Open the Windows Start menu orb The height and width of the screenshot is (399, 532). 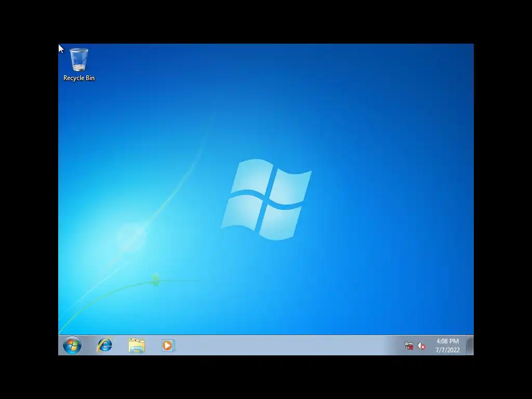click(72, 345)
